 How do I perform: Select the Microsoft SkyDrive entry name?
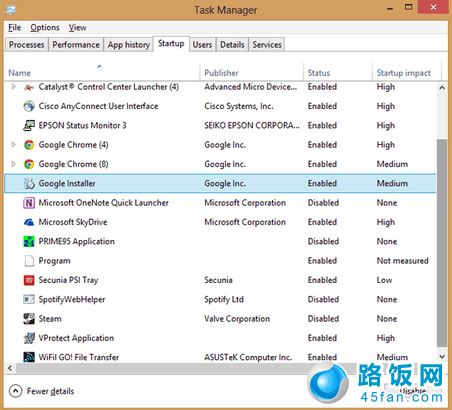pos(73,222)
